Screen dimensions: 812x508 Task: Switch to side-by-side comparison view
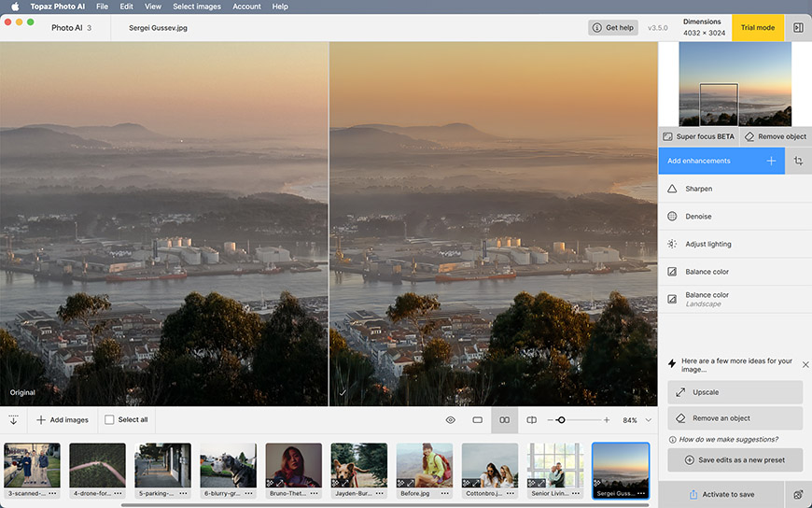click(504, 420)
